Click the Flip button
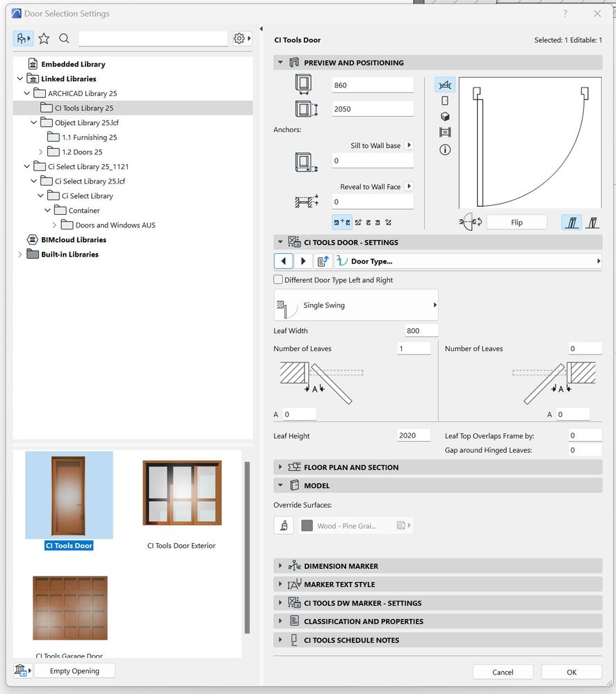The height and width of the screenshot is (694, 616). tap(517, 223)
